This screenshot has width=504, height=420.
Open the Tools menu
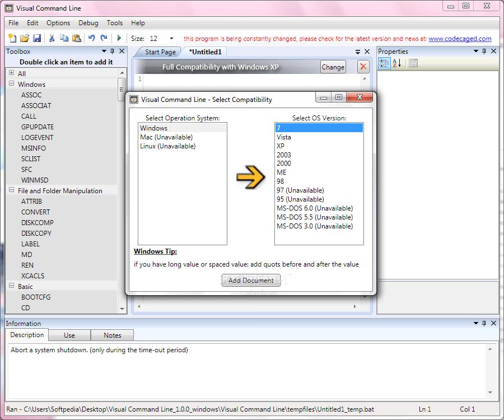tap(115, 23)
